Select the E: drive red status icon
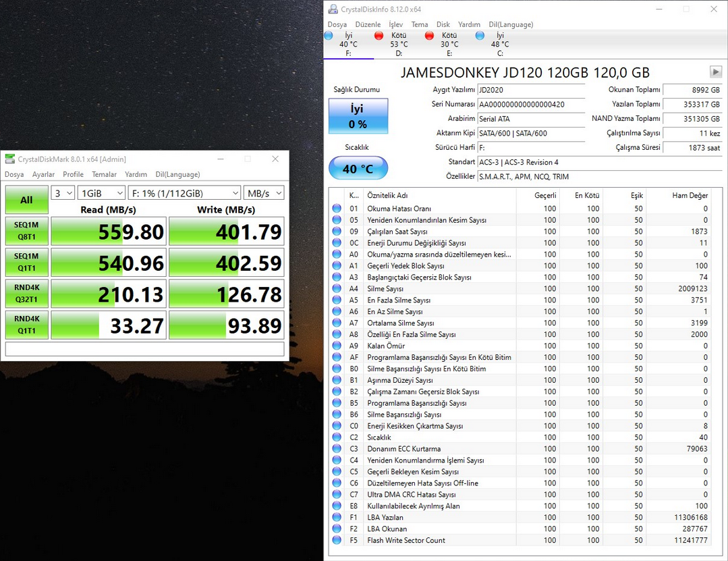The image size is (728, 561). tap(429, 36)
